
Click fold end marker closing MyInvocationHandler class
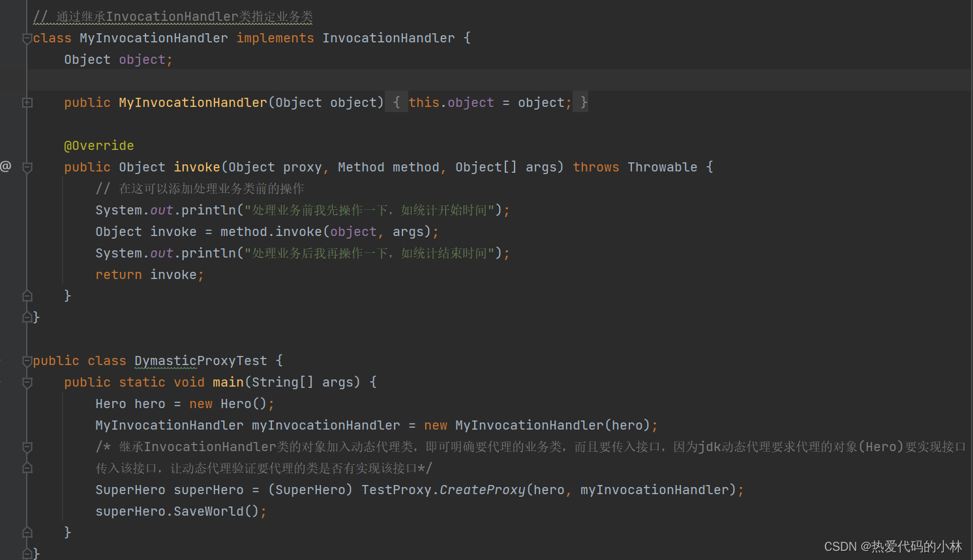(x=27, y=317)
